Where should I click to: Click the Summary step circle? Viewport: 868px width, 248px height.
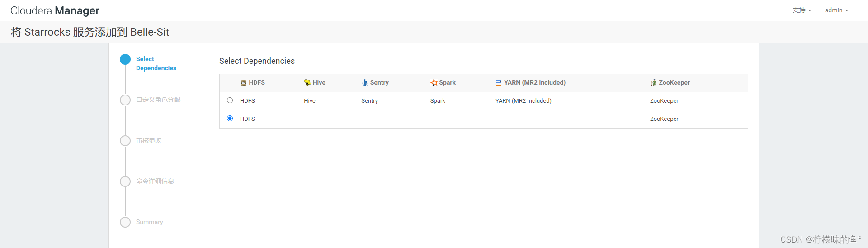coord(125,222)
